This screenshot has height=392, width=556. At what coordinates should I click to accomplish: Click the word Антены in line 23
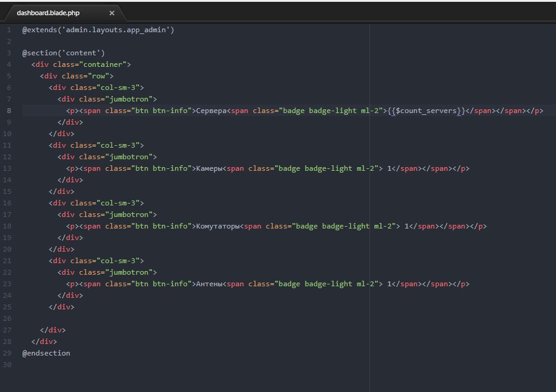(209, 284)
